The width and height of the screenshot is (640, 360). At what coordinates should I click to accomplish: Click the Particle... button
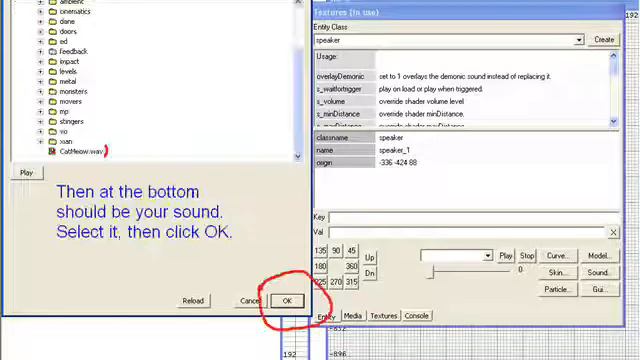click(558, 289)
